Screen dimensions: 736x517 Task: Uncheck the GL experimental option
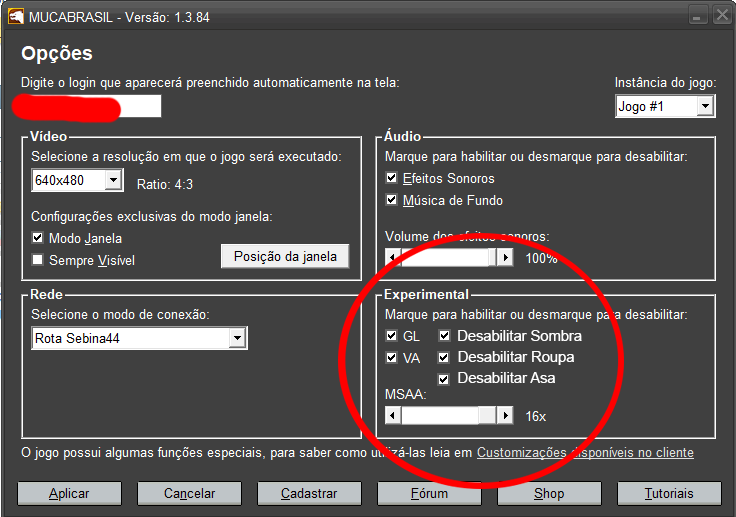(x=392, y=336)
